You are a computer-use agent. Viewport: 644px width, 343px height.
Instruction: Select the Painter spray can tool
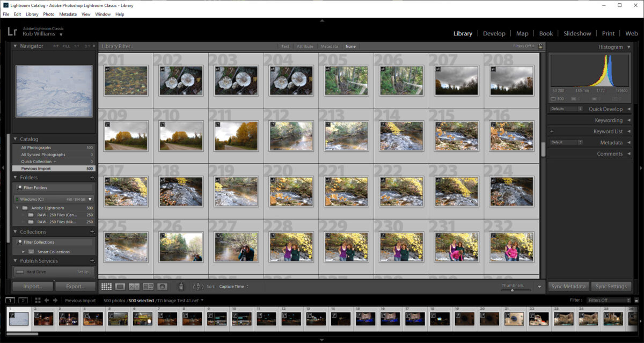pyautogui.click(x=181, y=287)
